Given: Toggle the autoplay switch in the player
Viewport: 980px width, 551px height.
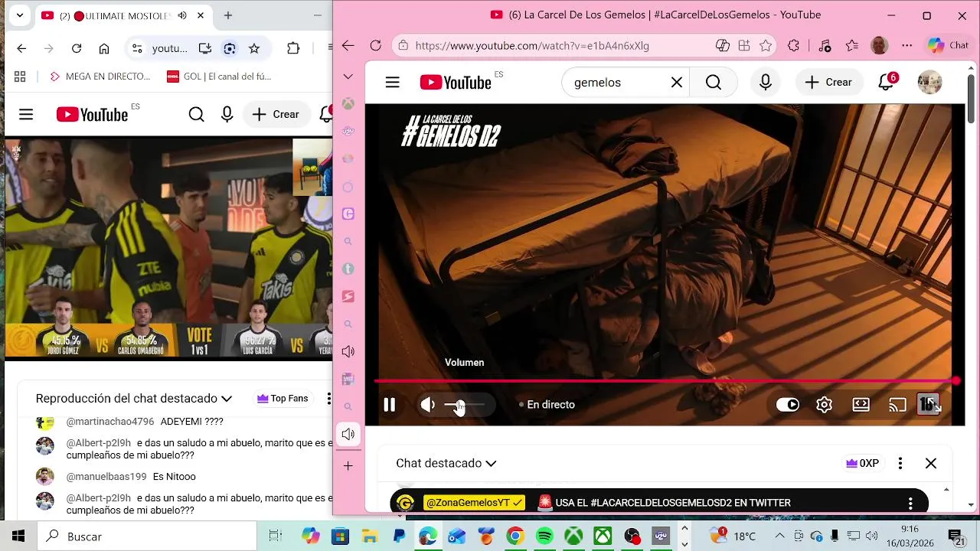Looking at the screenshot, I should coord(788,405).
